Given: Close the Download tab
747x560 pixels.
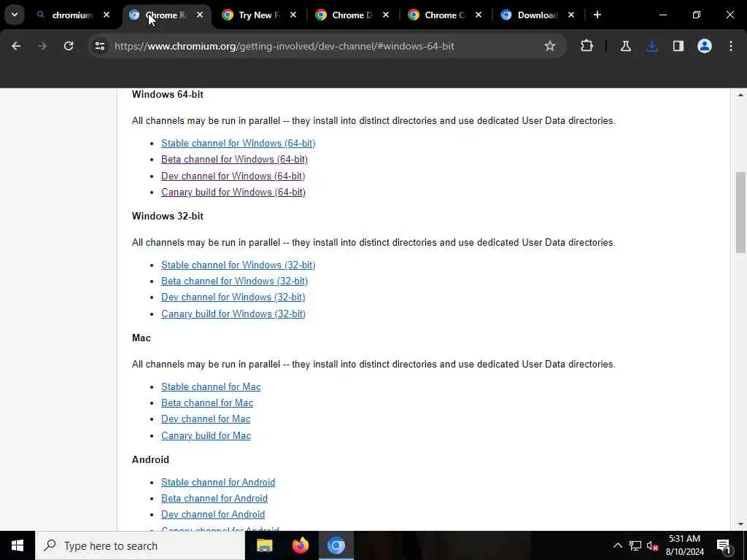Looking at the screenshot, I should click(x=571, y=15).
